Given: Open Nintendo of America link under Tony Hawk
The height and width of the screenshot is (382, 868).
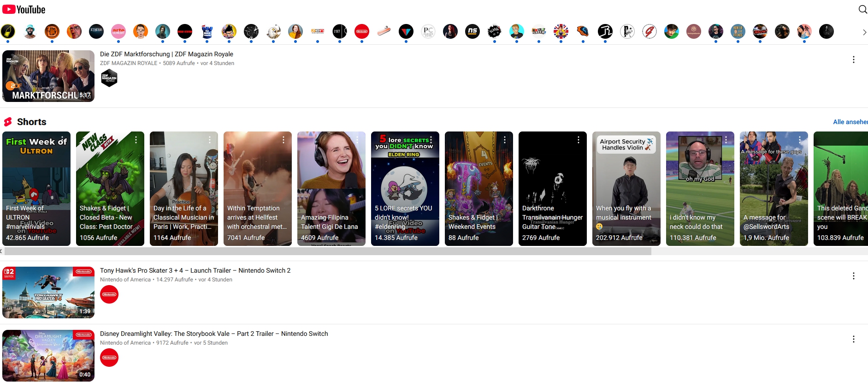Looking at the screenshot, I should 125,280.
